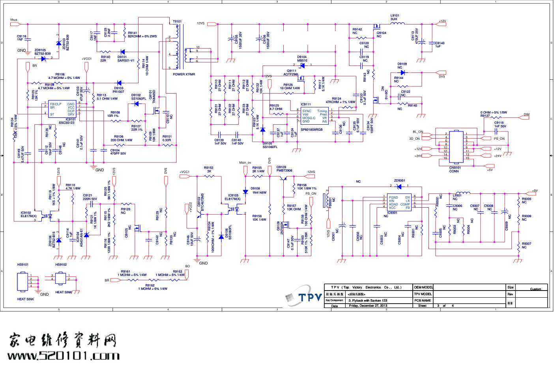Click the 'Flyback with Sanken 123' title cell

[368, 300]
